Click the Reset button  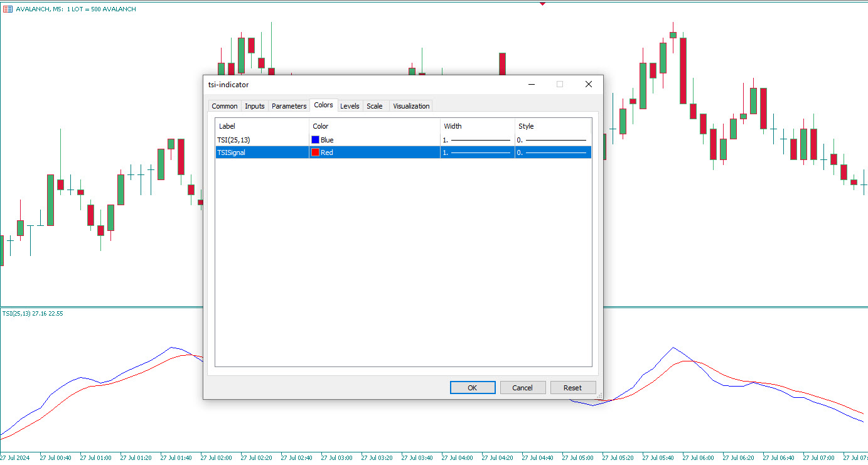click(x=572, y=388)
